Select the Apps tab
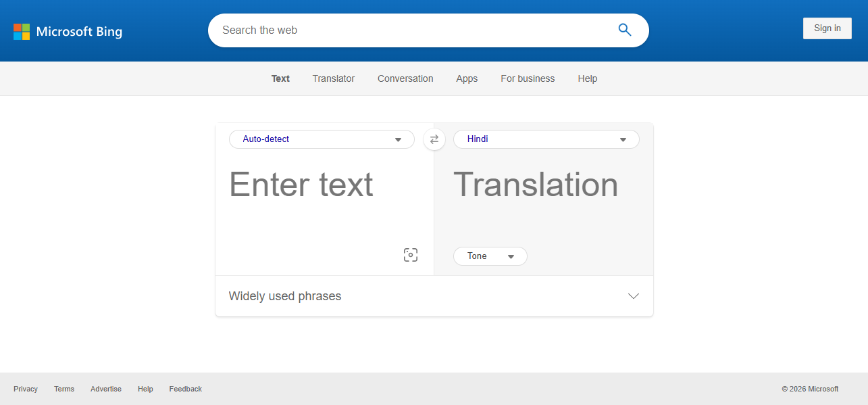The width and height of the screenshot is (868, 405). click(x=466, y=78)
